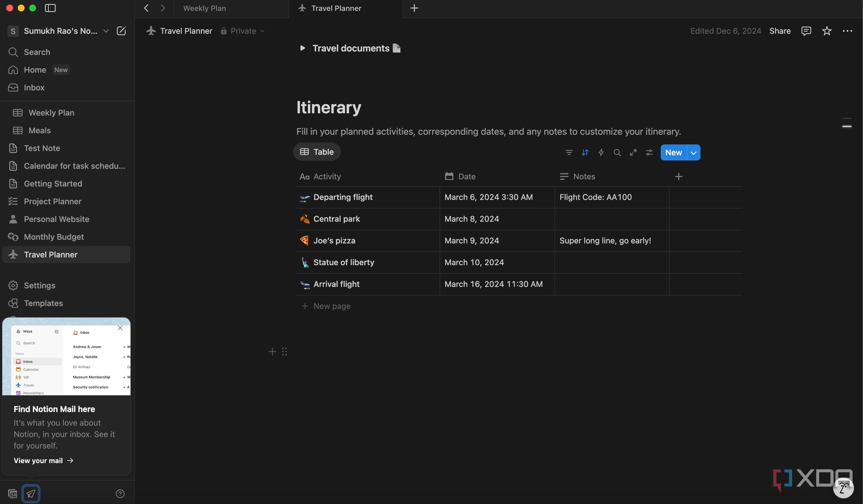Open Notion Calendar icon at sidebar bottom

13,494
